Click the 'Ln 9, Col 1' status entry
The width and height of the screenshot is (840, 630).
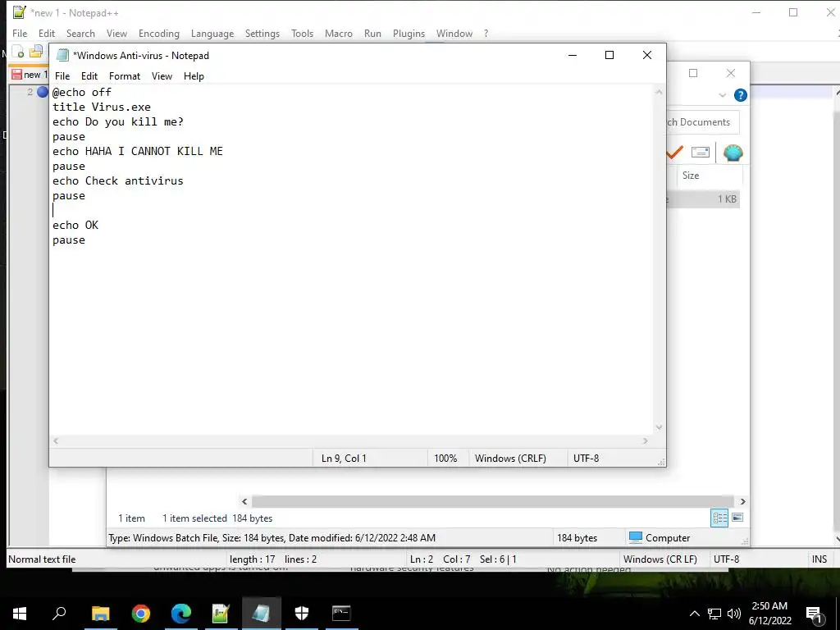[344, 459]
